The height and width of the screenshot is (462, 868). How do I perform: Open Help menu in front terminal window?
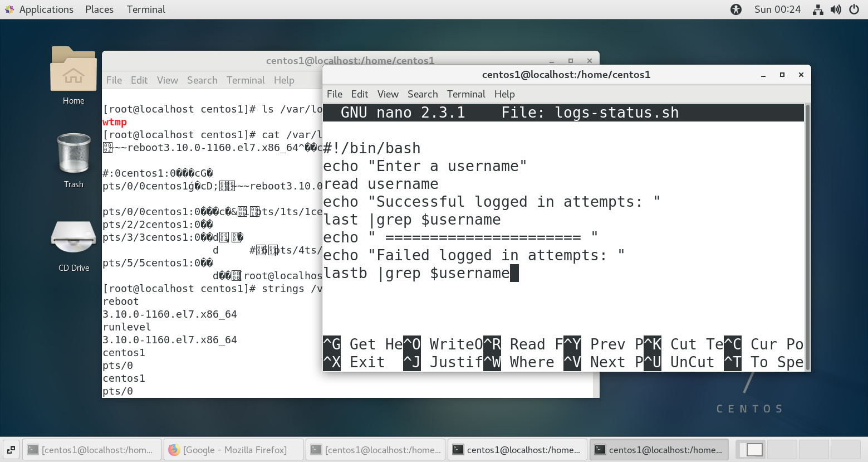(x=504, y=94)
